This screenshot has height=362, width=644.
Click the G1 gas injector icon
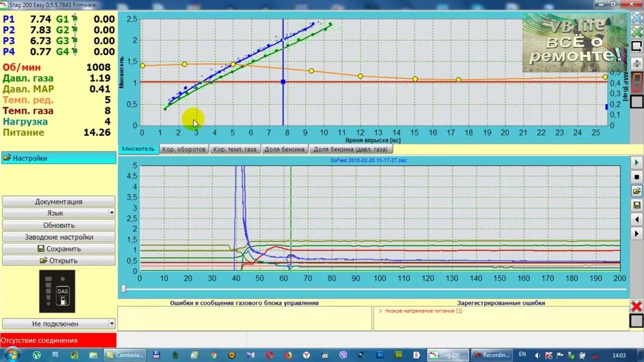pos(74,19)
